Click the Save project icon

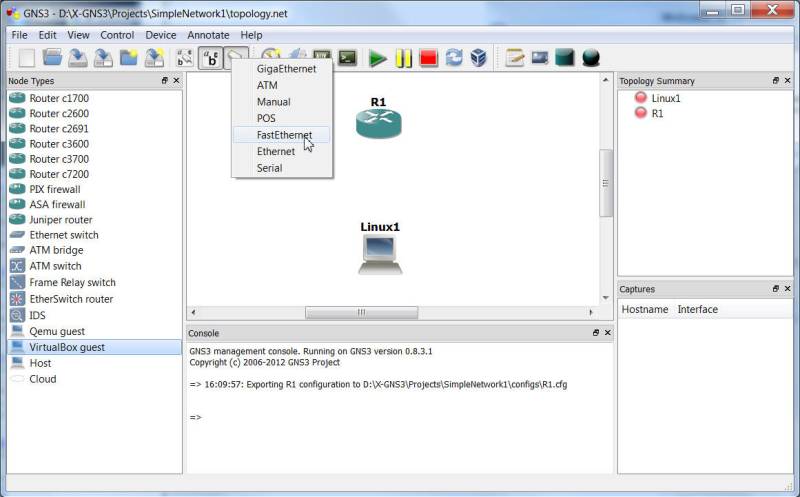[78, 58]
